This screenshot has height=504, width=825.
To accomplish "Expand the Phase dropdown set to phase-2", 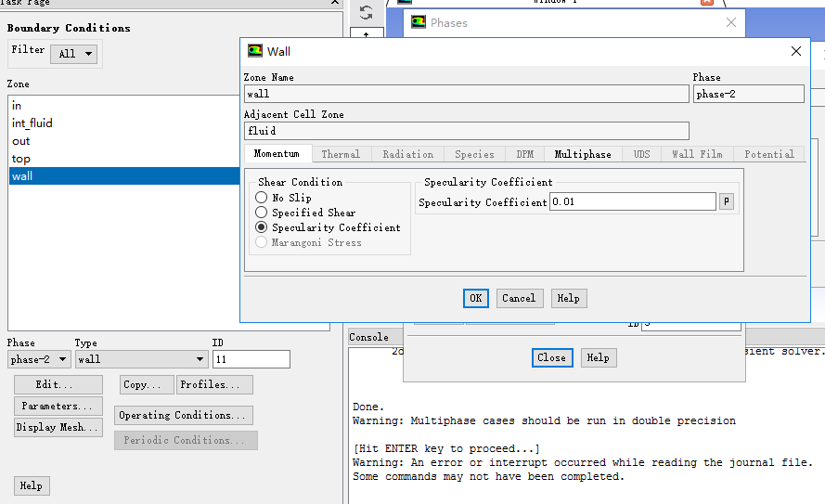I will pos(39,359).
